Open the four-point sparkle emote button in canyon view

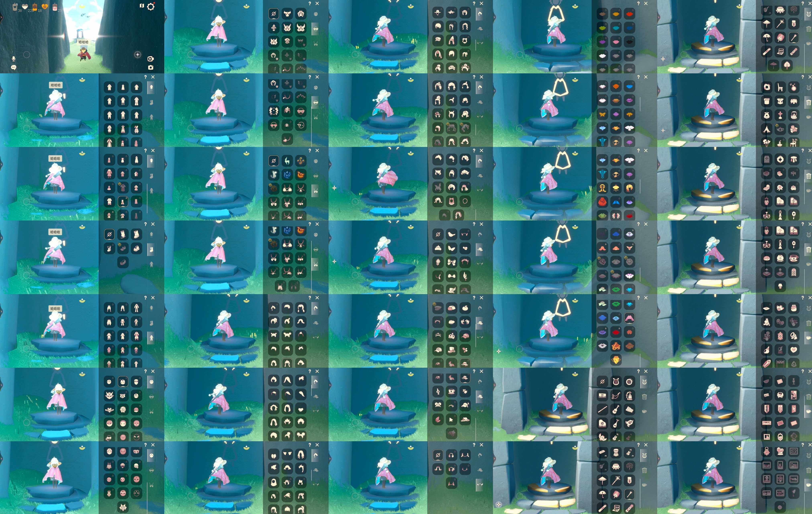[x=138, y=55]
